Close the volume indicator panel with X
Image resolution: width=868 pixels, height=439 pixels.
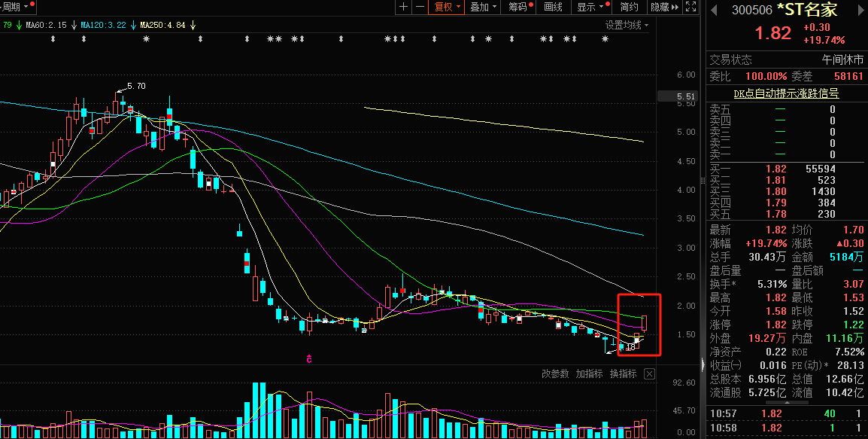tap(649, 373)
